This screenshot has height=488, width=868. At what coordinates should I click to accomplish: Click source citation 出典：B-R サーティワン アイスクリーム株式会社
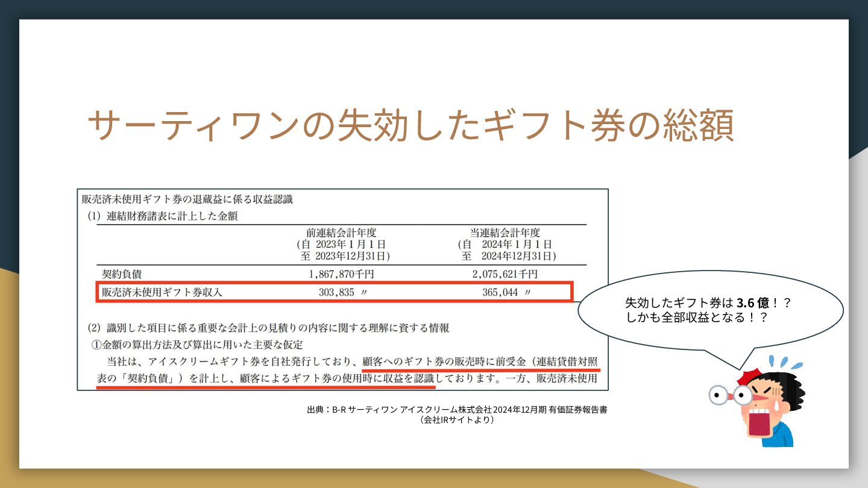[x=457, y=410]
